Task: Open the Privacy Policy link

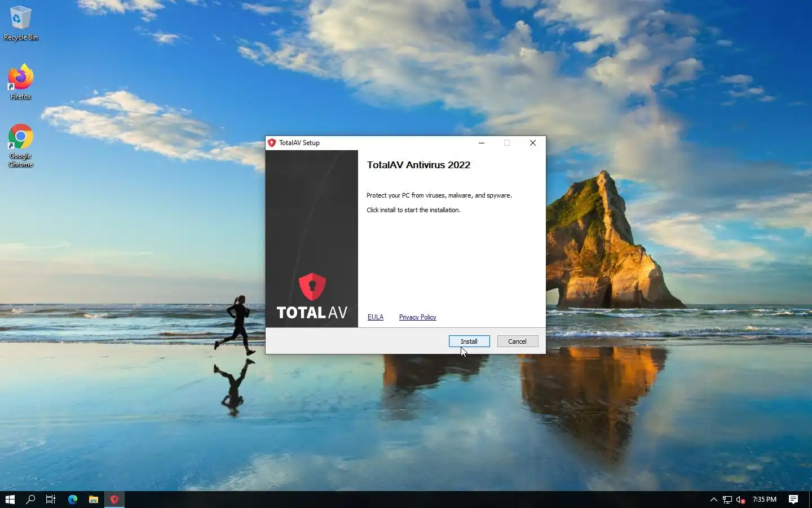Action: (418, 317)
